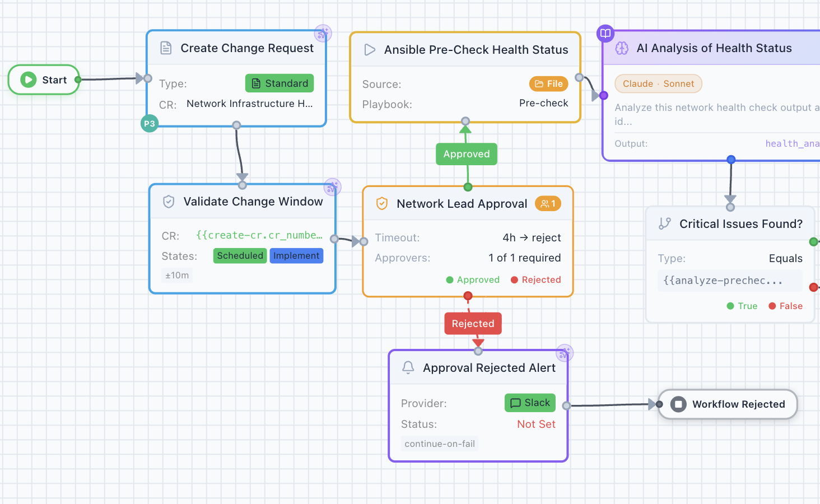Image resolution: width=820 pixels, height=504 pixels.
Task: Click the play icon on Ansible Pre-Check node
Action: click(x=370, y=50)
